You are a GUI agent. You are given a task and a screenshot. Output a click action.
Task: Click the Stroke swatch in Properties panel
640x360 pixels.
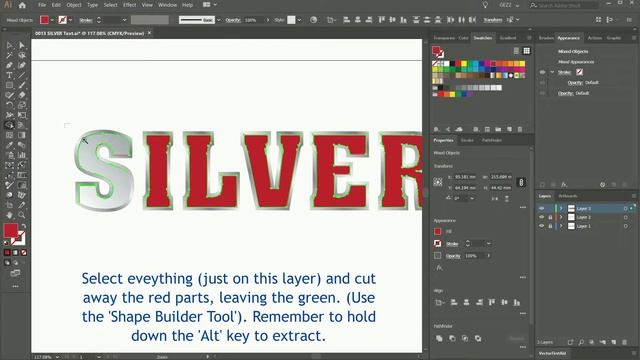tap(438, 244)
